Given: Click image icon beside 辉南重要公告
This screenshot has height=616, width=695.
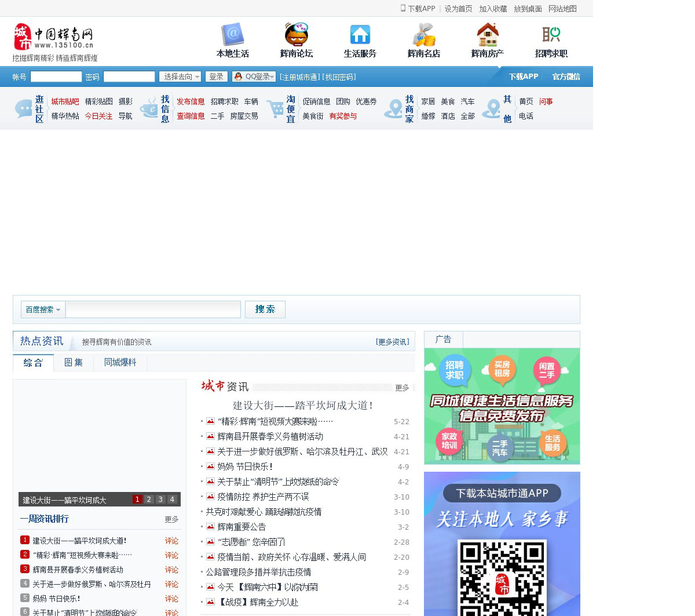Looking at the screenshot, I should (210, 527).
